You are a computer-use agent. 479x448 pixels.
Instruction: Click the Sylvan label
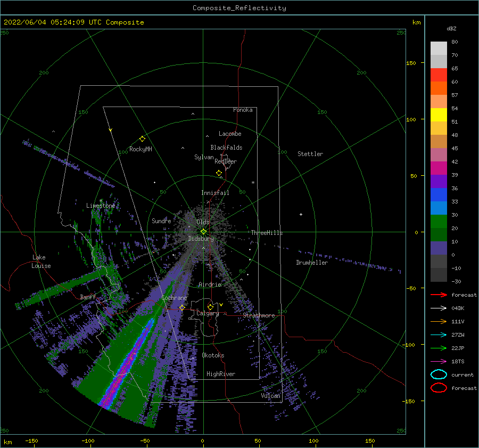[204, 157]
